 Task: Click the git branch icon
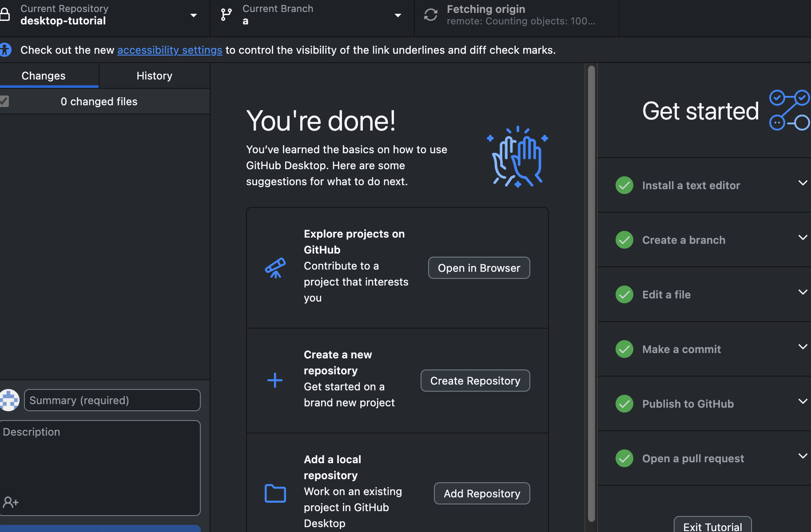pyautogui.click(x=226, y=15)
